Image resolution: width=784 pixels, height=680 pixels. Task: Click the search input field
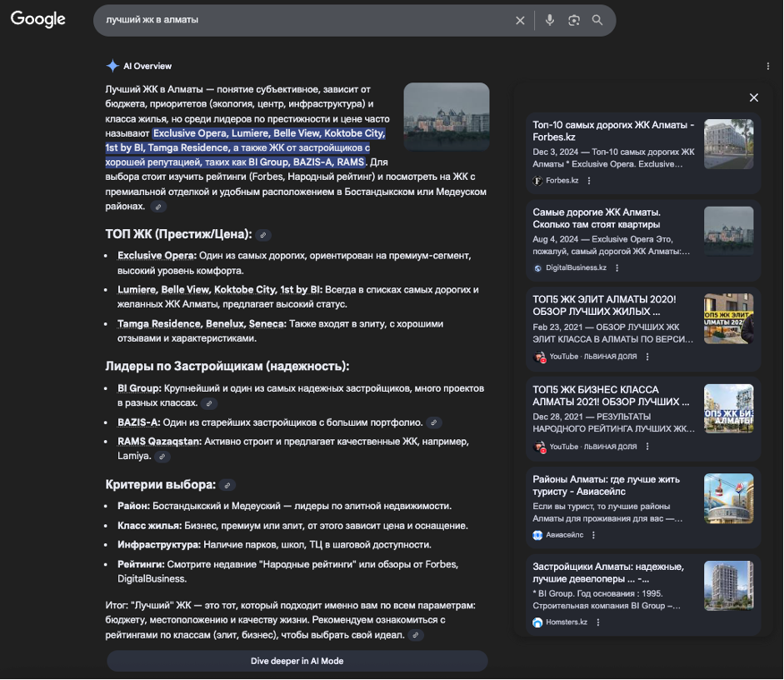(x=300, y=20)
